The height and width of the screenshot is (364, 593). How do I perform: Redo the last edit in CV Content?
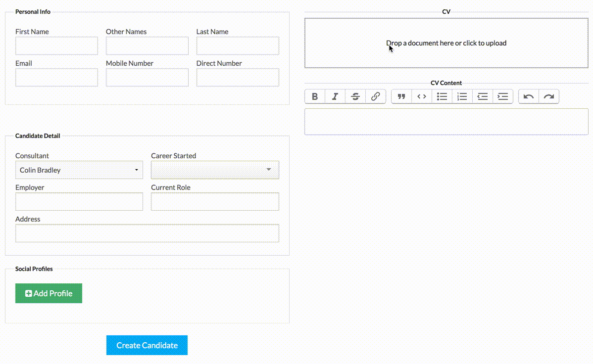tap(549, 96)
